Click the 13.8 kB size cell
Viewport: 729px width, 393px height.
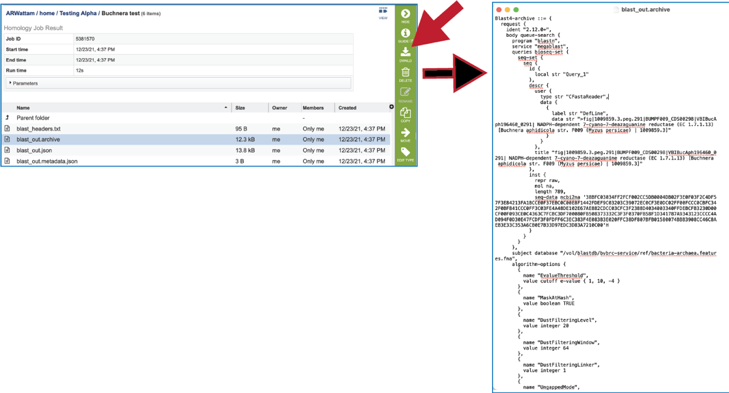(x=245, y=151)
